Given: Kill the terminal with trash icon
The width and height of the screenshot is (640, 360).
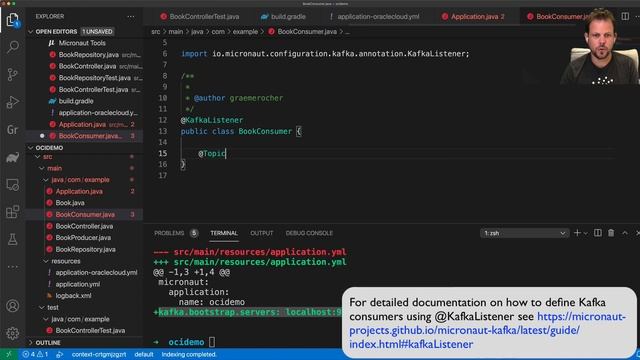Looking at the screenshot, I should click(x=611, y=233).
